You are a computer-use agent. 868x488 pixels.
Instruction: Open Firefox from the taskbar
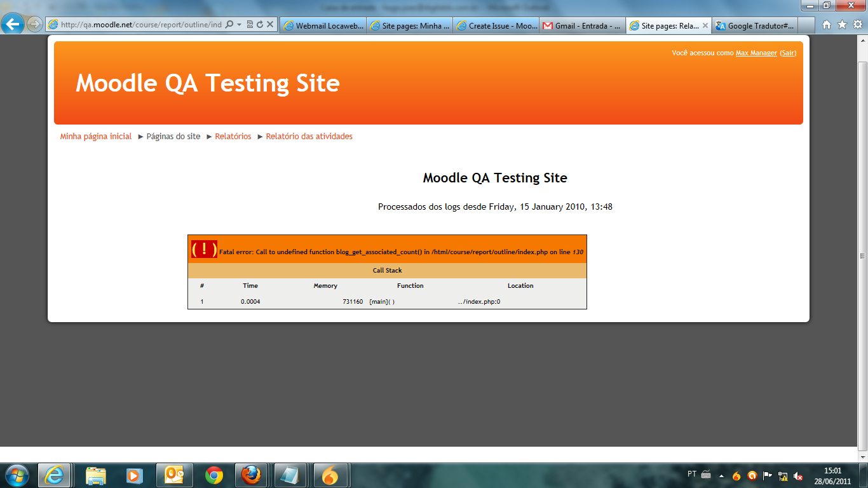click(x=252, y=475)
